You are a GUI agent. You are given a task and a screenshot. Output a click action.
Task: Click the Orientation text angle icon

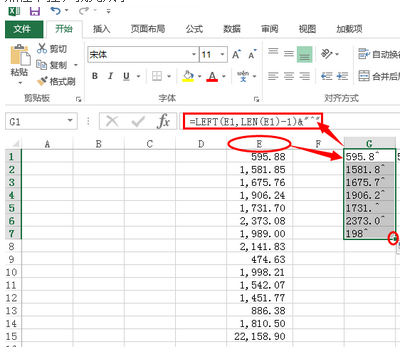[x=326, y=53]
